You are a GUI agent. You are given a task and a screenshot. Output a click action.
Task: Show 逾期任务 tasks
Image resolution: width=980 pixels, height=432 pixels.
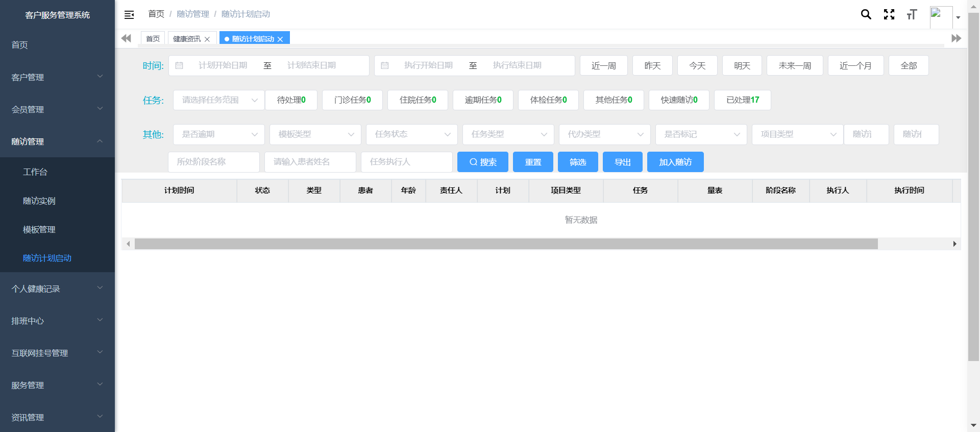tap(483, 100)
